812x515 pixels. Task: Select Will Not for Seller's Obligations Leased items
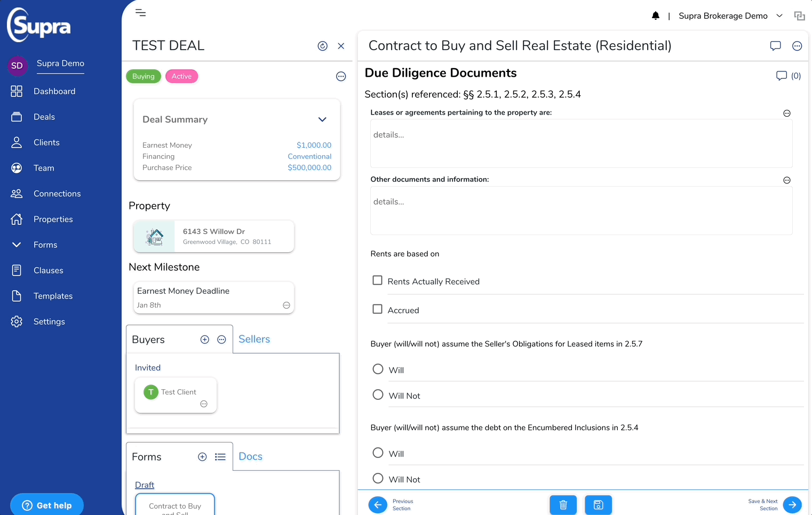click(378, 395)
